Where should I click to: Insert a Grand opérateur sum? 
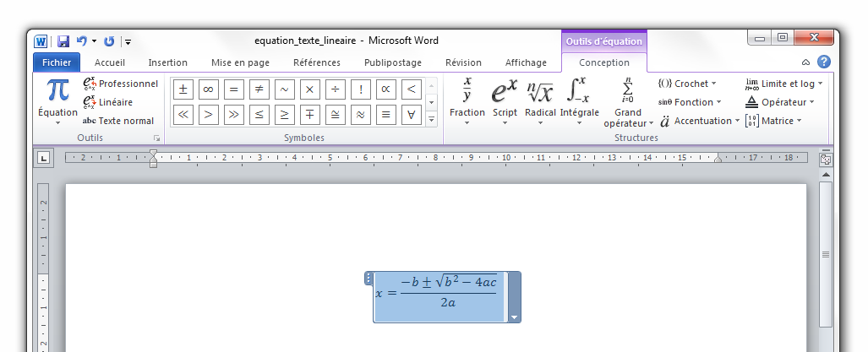coord(628,101)
